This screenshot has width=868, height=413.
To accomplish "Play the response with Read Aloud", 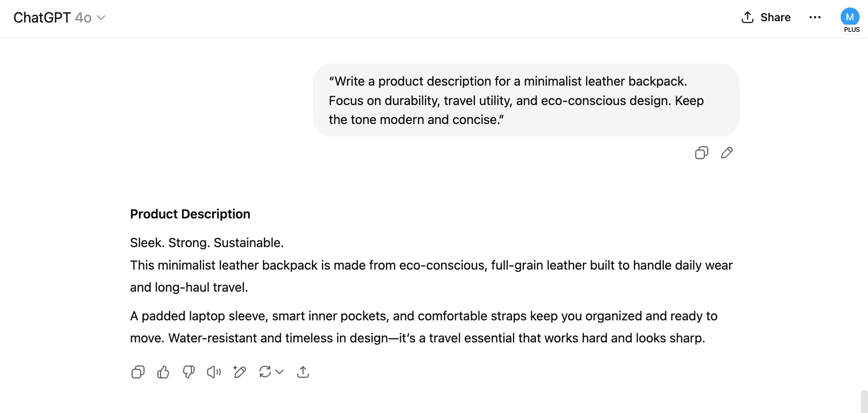I will [x=214, y=372].
